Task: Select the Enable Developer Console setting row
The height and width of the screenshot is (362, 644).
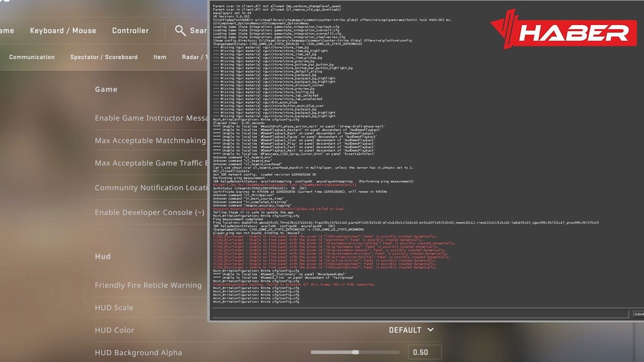Action: 150,213
